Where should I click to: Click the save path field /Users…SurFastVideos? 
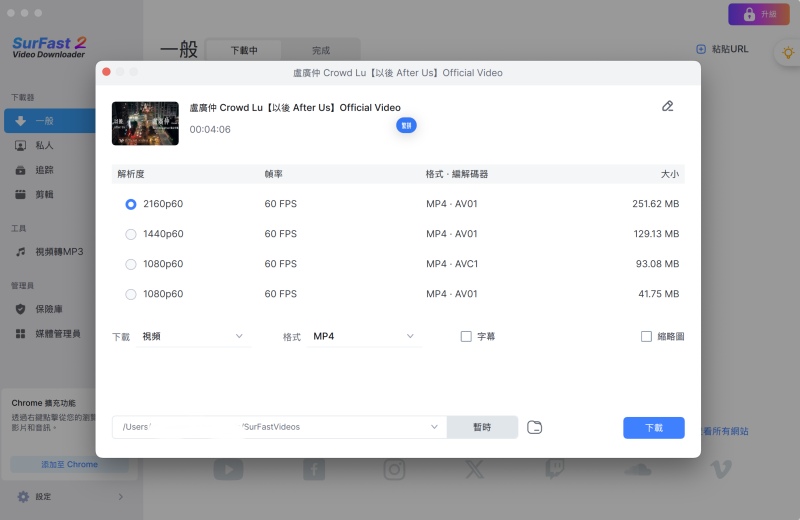(x=280, y=427)
